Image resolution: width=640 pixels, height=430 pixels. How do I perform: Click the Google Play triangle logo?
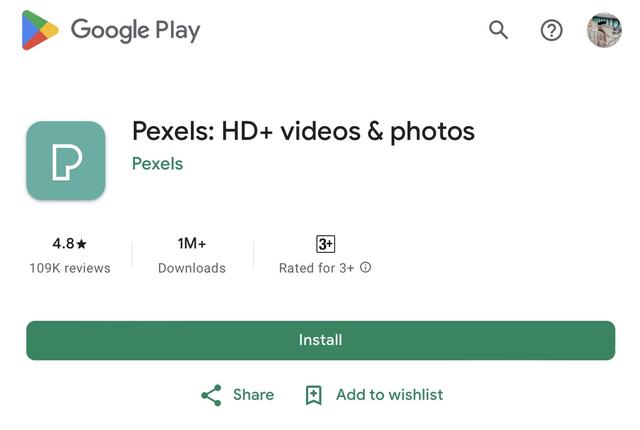coord(40,30)
